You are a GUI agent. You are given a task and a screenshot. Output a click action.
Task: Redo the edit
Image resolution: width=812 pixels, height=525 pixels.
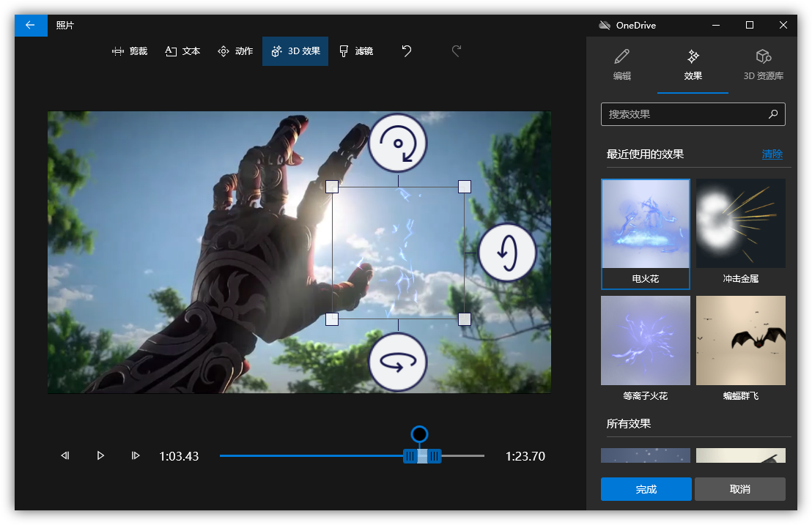(x=457, y=51)
